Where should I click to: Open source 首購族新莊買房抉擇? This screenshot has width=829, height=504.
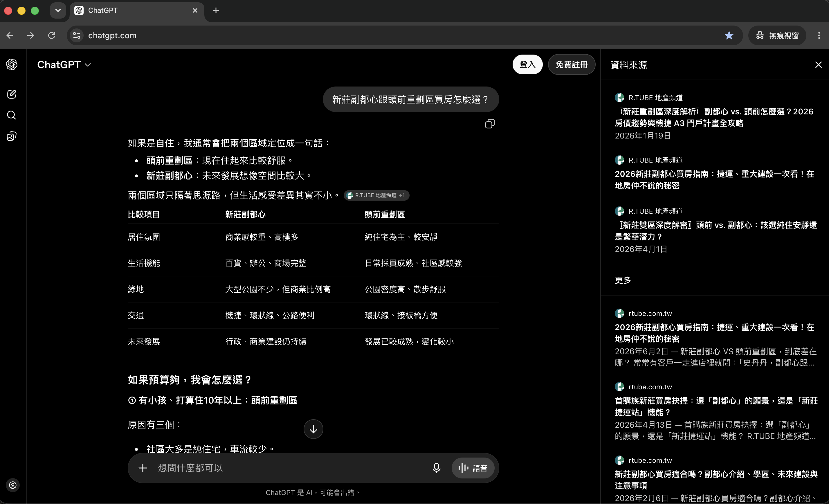pyautogui.click(x=716, y=406)
